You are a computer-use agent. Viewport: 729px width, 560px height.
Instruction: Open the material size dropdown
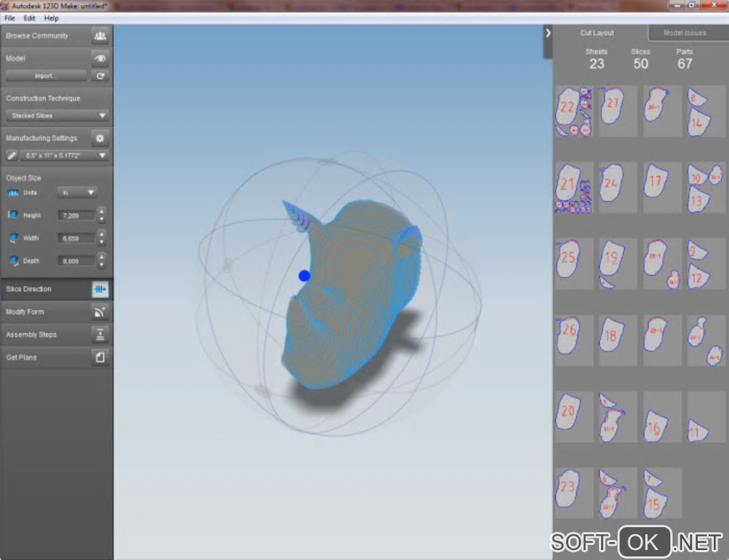64,155
